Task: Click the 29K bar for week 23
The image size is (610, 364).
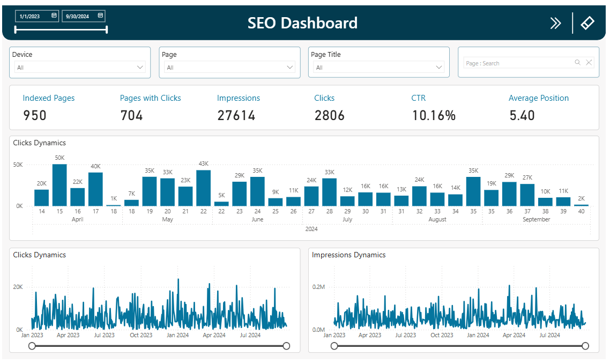Action: 239,194
